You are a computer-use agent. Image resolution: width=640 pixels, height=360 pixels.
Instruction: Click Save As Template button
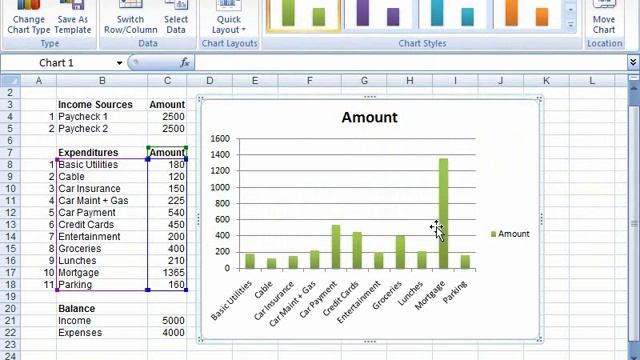tap(73, 18)
